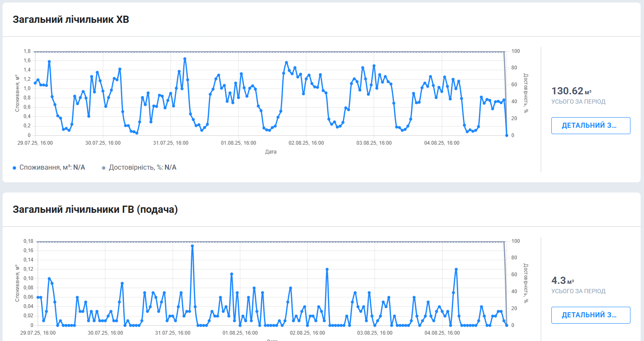644x341 pixels.
Task: Open detailed report for the ГВ meter
Action: click(x=590, y=315)
